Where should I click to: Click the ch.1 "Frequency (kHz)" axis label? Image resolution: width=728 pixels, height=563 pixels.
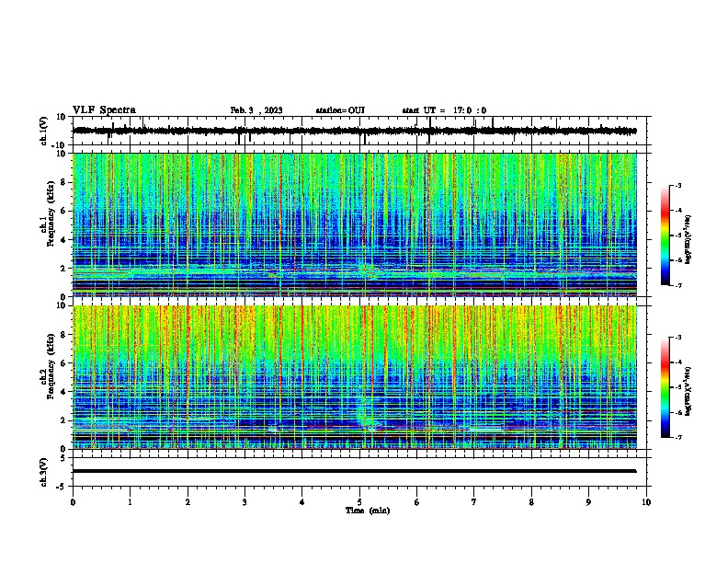pos(51,213)
